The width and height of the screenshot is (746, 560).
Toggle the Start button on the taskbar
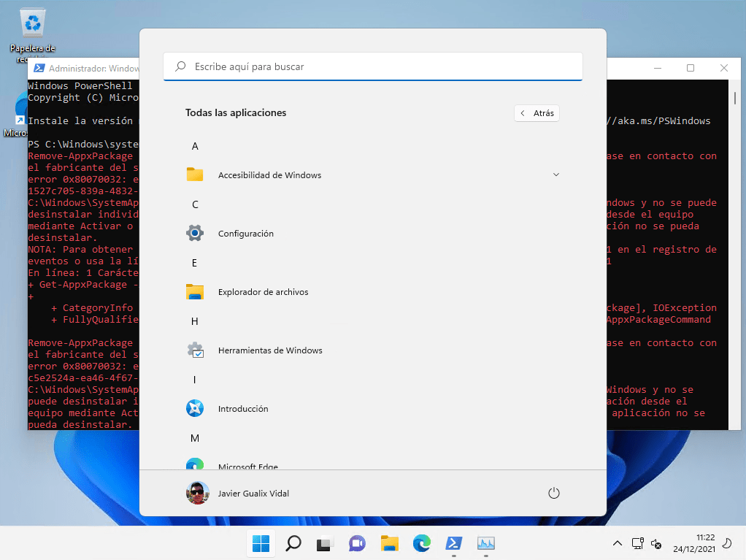(261, 543)
